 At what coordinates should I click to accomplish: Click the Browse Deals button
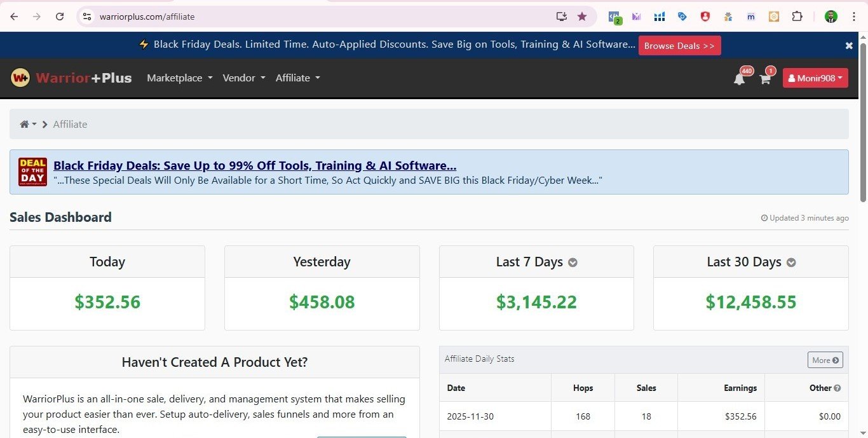(x=679, y=46)
